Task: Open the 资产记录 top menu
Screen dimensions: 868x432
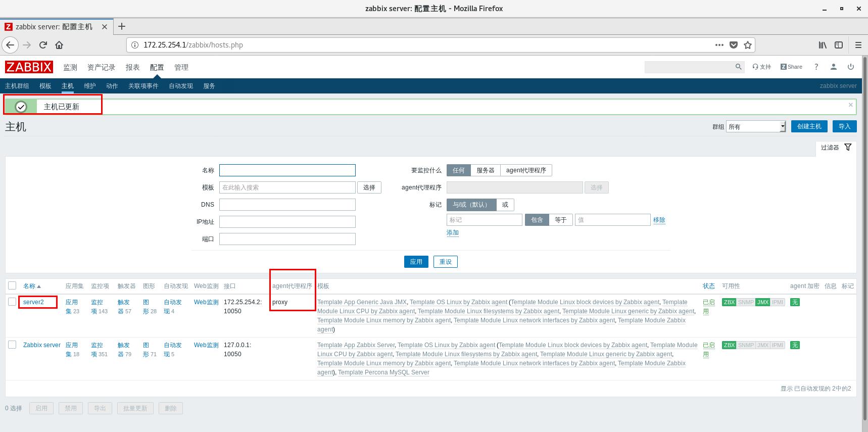Action: pyautogui.click(x=101, y=67)
